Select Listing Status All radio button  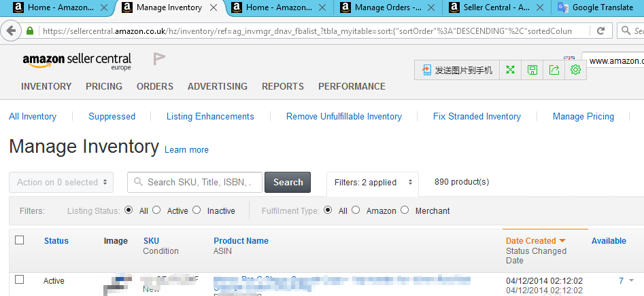click(x=129, y=210)
